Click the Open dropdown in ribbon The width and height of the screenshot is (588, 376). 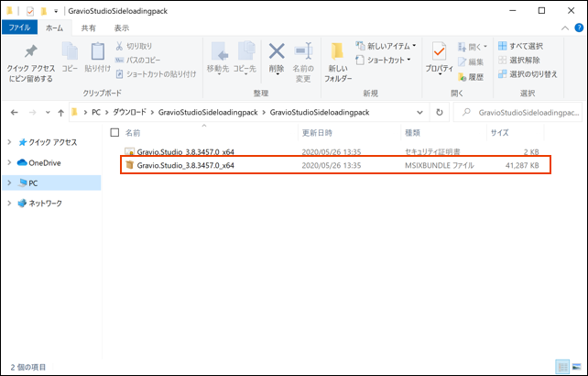472,47
